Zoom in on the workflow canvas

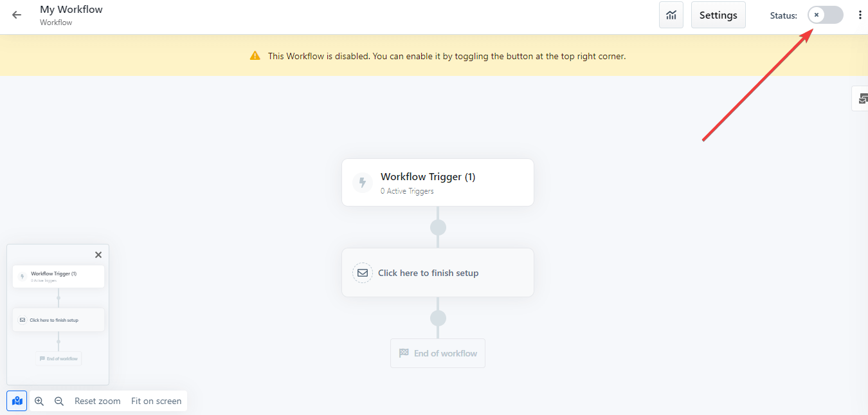(x=39, y=401)
